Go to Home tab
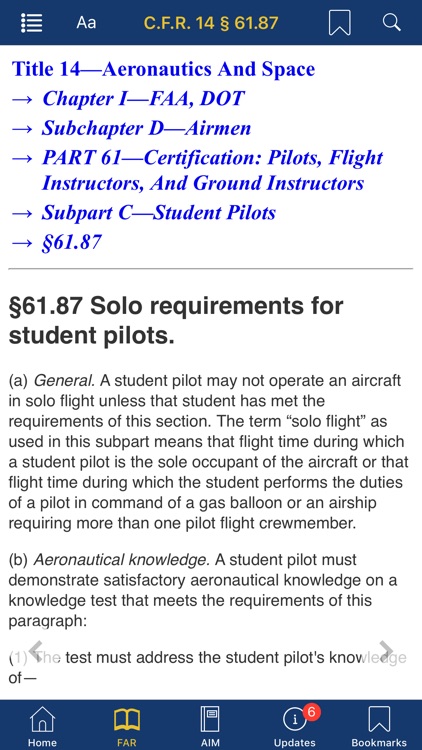Viewport: 422px width, 750px height. [42, 726]
